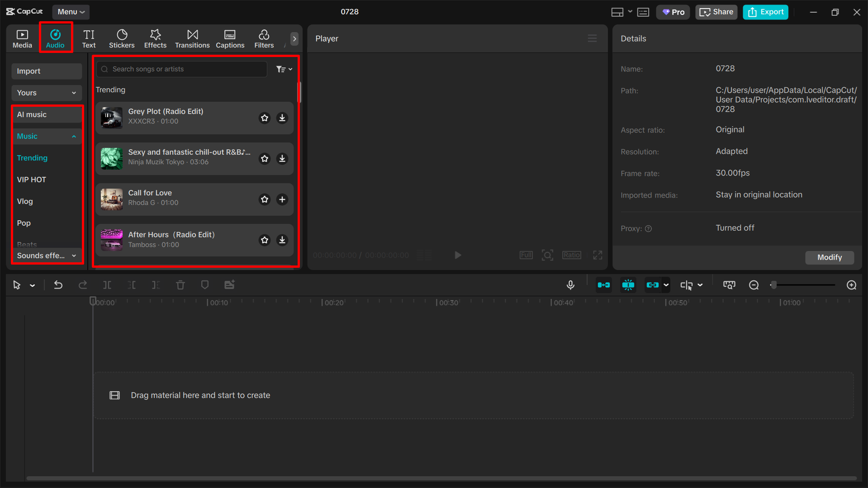Expand the Sounds effects category
The height and width of the screenshot is (488, 868).
[47, 256]
